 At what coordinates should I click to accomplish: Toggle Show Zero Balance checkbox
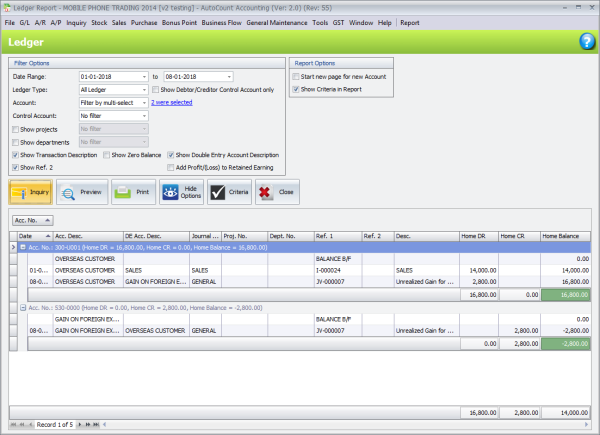click(x=106, y=155)
